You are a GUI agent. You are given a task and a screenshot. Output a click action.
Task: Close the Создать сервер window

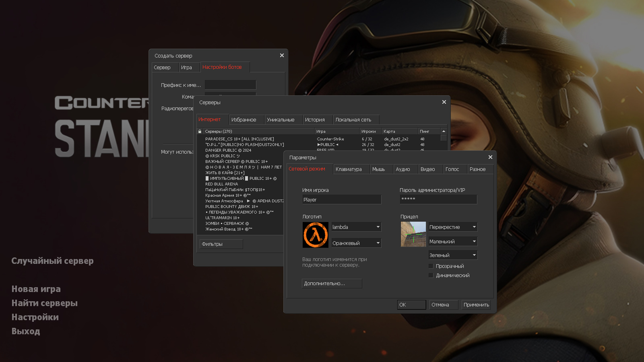tap(282, 56)
